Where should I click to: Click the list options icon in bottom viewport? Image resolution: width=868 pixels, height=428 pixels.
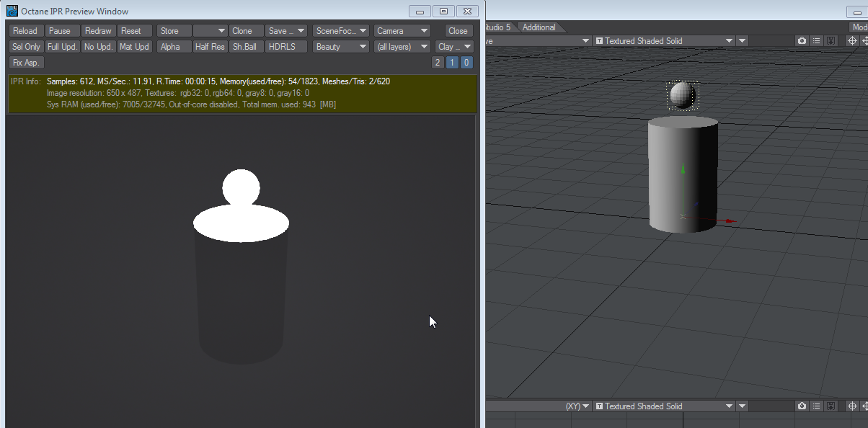[816, 406]
